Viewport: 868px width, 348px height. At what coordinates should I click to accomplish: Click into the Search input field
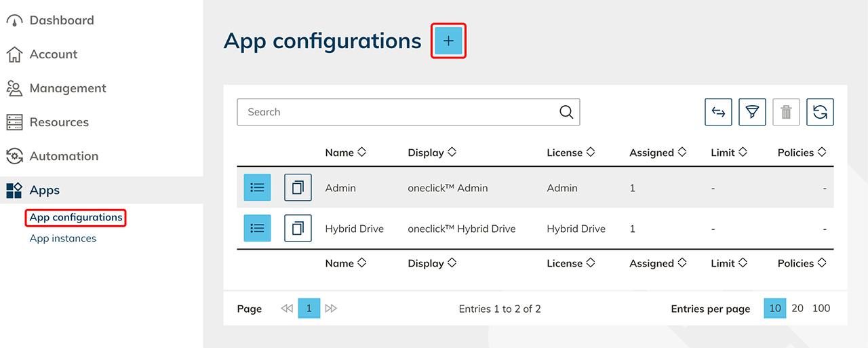[x=400, y=113]
